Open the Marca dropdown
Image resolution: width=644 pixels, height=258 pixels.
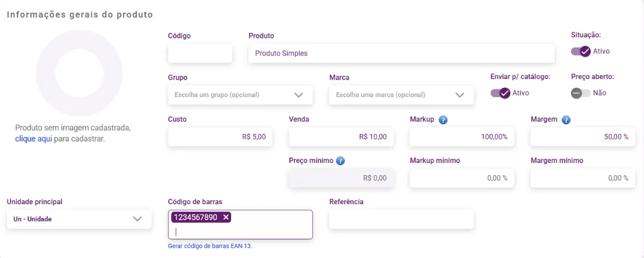401,95
